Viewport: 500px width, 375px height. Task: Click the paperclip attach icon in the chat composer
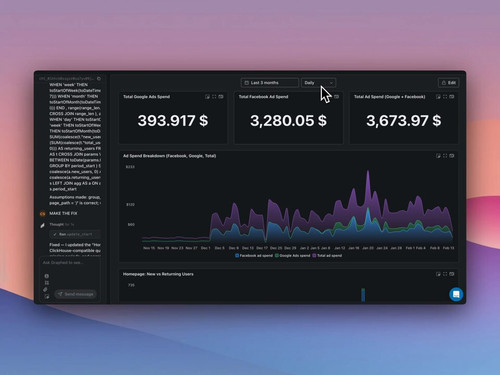click(x=46, y=289)
